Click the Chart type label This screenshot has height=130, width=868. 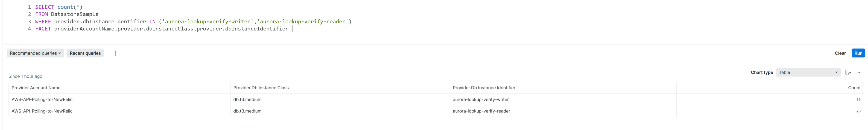coord(762,72)
